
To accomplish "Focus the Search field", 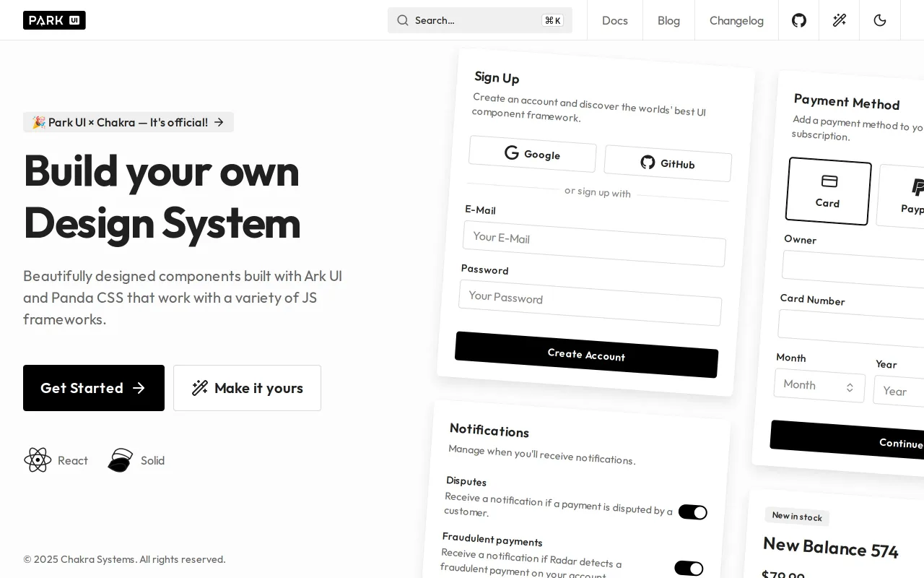I will (x=480, y=20).
